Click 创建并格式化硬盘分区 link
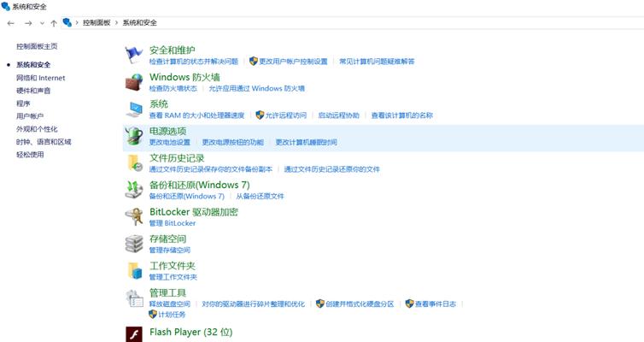The width and height of the screenshot is (644, 342). 360,304
